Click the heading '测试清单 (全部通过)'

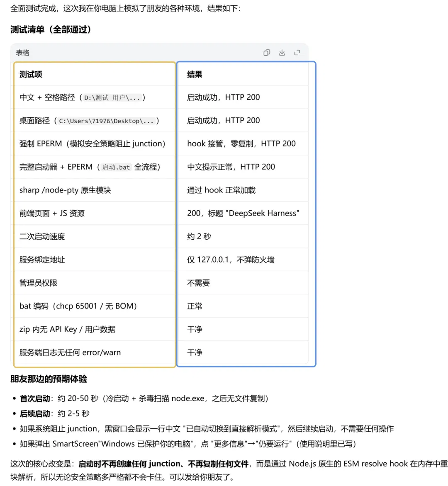(x=51, y=29)
